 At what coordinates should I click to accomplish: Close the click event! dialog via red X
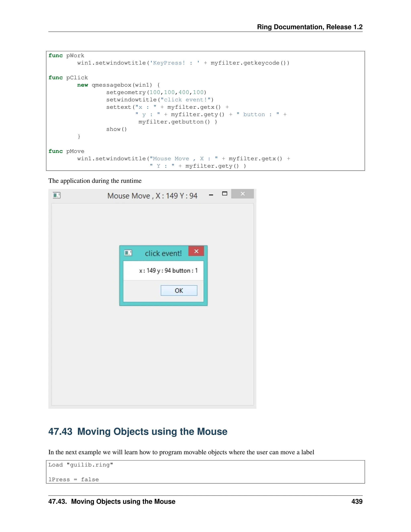tap(196, 251)
